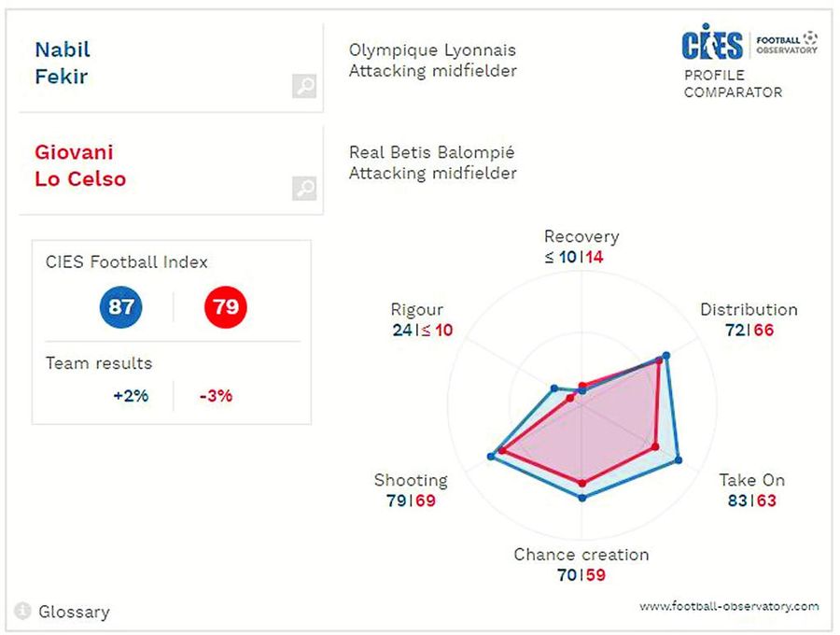Click the Recovery axis label on radar
840x635 pixels.
(x=581, y=237)
